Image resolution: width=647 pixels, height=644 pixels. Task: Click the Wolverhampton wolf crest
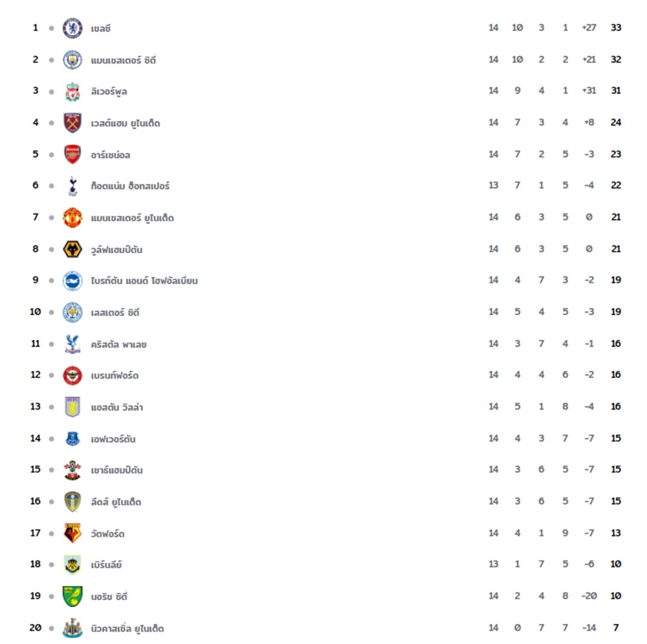pyautogui.click(x=72, y=249)
